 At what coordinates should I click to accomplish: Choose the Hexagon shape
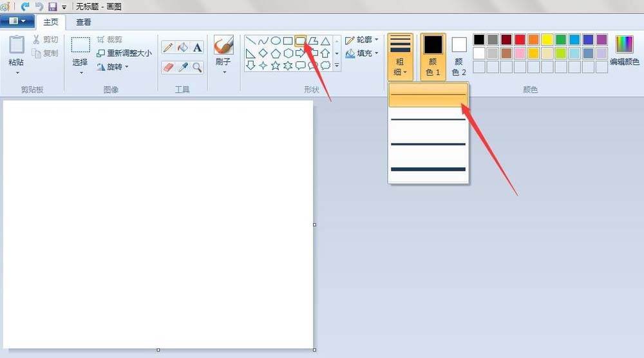click(288, 53)
